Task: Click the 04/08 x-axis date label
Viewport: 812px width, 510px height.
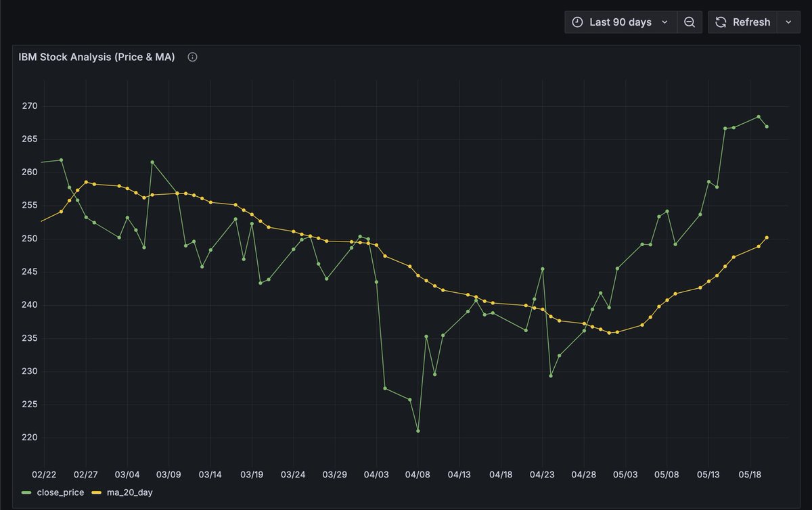Action: pos(418,475)
